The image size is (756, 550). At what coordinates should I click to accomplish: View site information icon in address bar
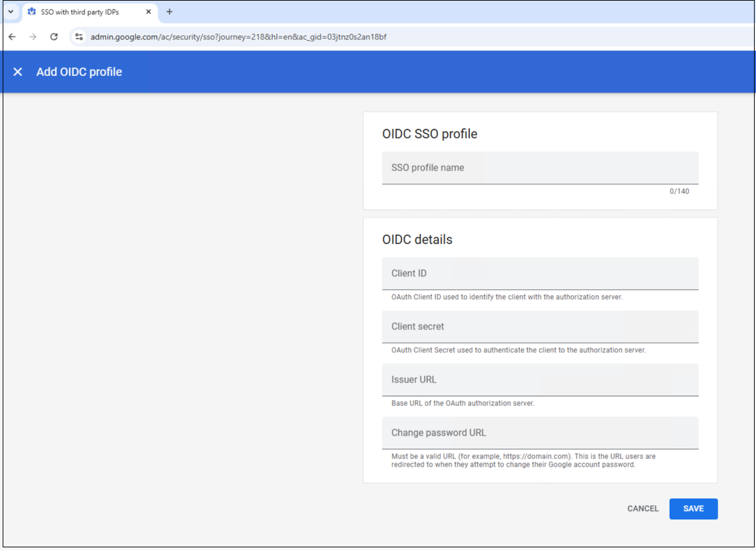click(79, 37)
